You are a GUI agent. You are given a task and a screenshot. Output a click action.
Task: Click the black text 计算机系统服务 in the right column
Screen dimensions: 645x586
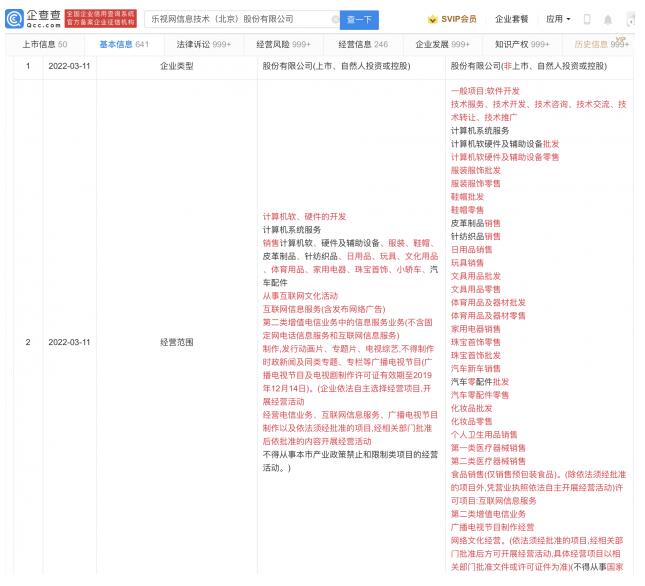click(x=480, y=131)
